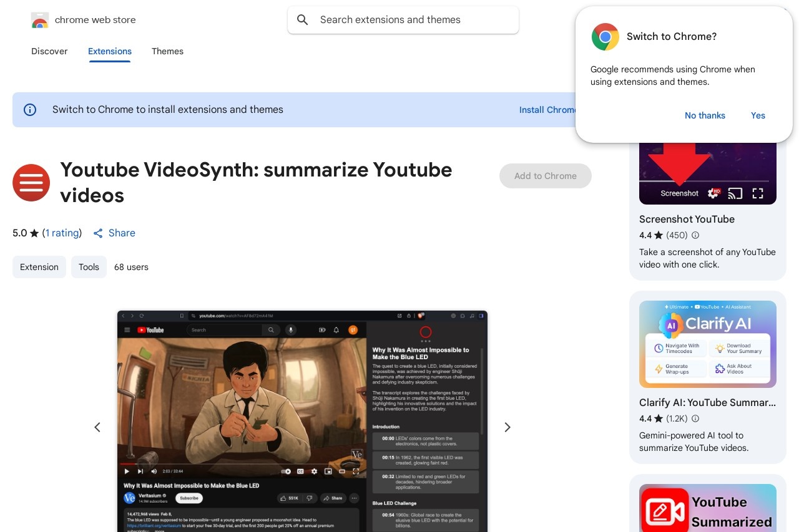
Task: Go to previous screenshot with left chevron
Action: [x=97, y=427]
